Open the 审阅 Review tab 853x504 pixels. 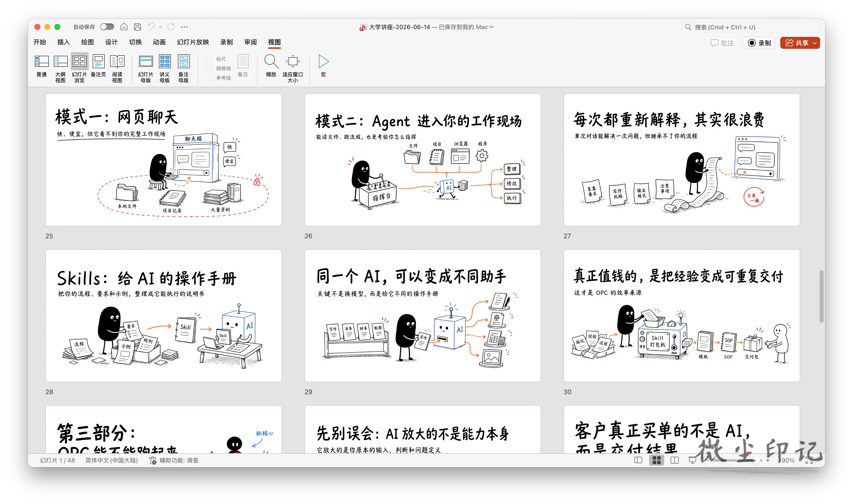tap(251, 42)
